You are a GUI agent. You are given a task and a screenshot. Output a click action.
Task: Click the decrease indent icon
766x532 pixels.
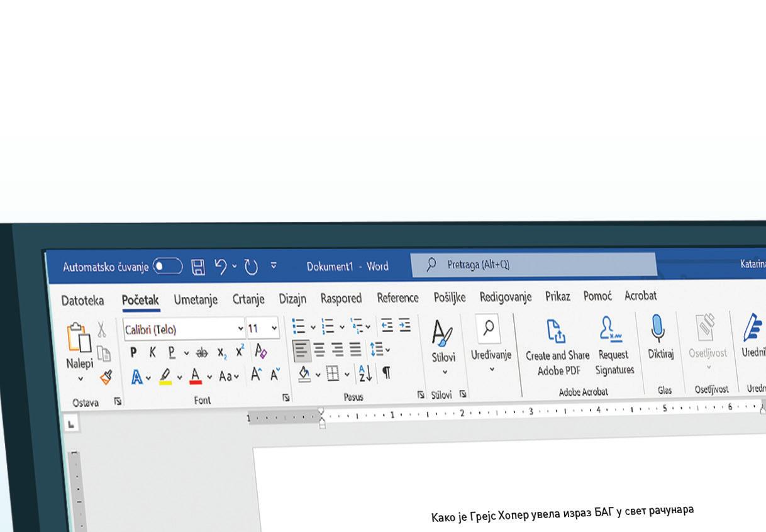[387, 325]
